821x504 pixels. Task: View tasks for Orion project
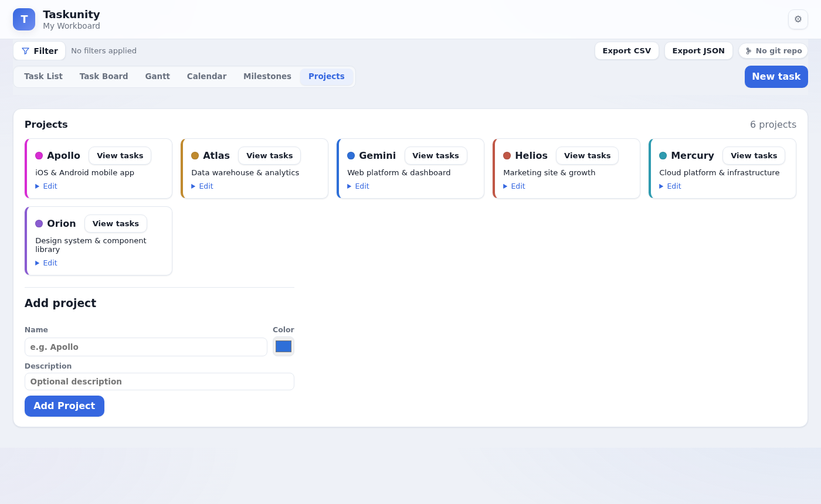(x=116, y=224)
